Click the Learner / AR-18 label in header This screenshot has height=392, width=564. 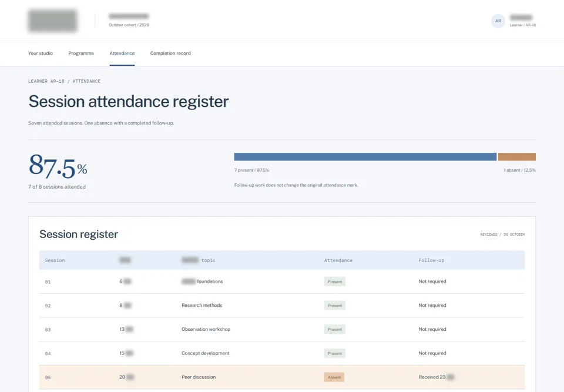pos(523,25)
